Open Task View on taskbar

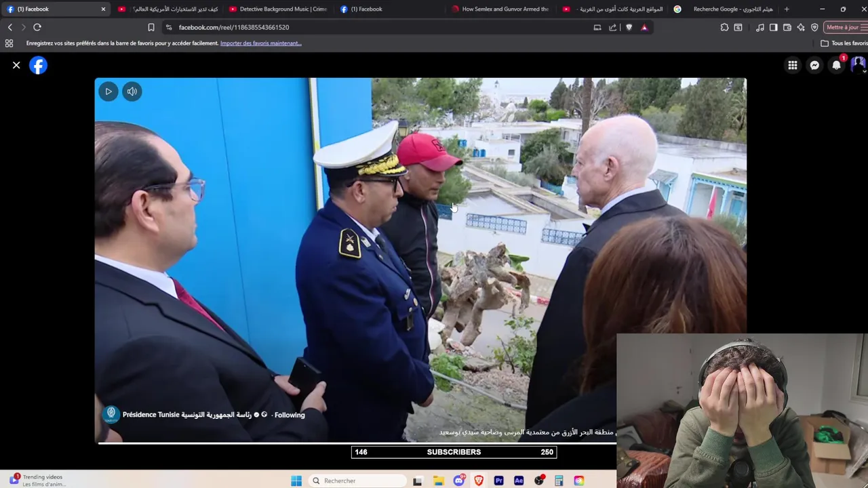418,481
